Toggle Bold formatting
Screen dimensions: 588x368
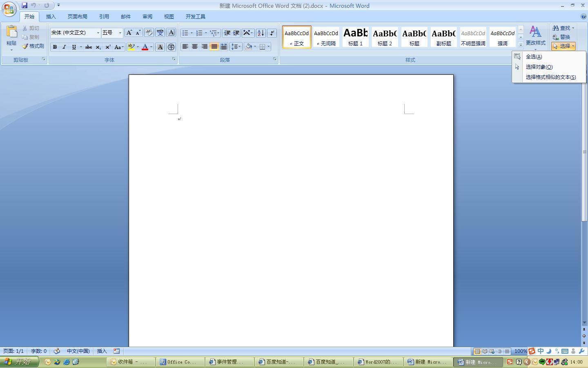pyautogui.click(x=55, y=47)
